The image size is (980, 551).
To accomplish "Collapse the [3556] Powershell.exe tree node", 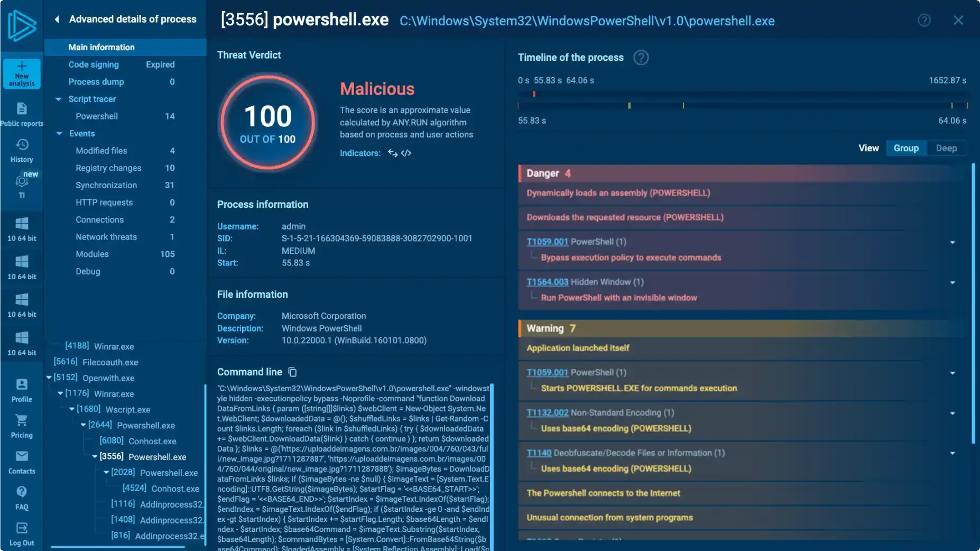I will (x=95, y=456).
